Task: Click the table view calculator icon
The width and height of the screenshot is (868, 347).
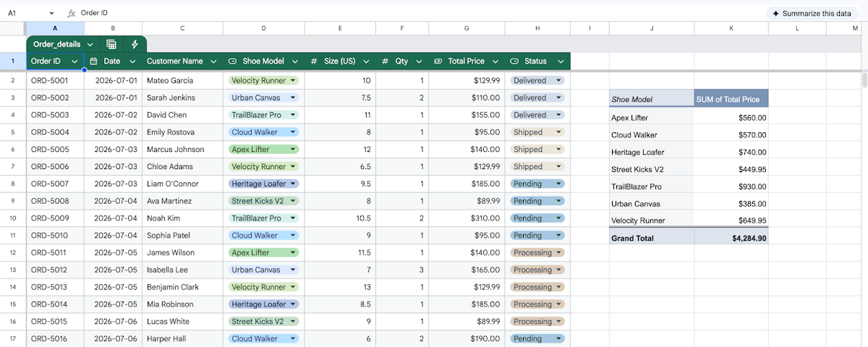Action: 111,44
